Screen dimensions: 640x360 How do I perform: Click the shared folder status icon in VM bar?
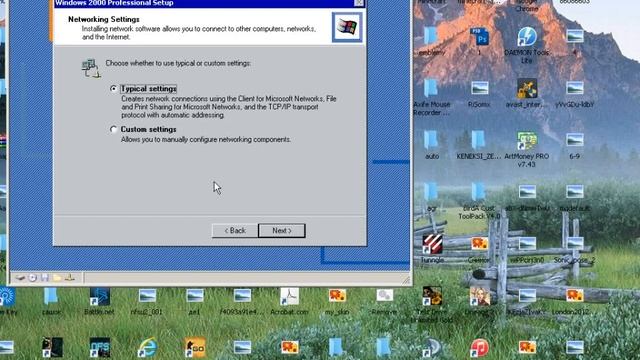tap(57, 278)
